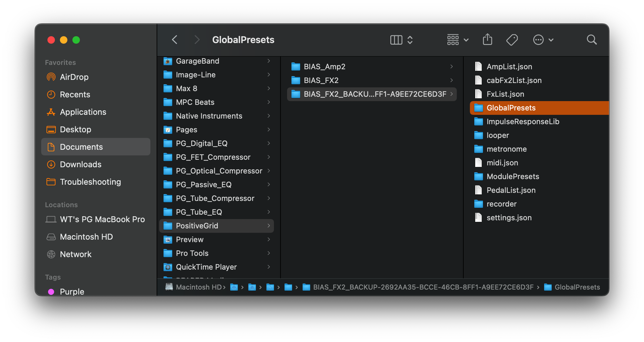Click the home folder icon in path bar
The height and width of the screenshot is (342, 644).
click(252, 287)
